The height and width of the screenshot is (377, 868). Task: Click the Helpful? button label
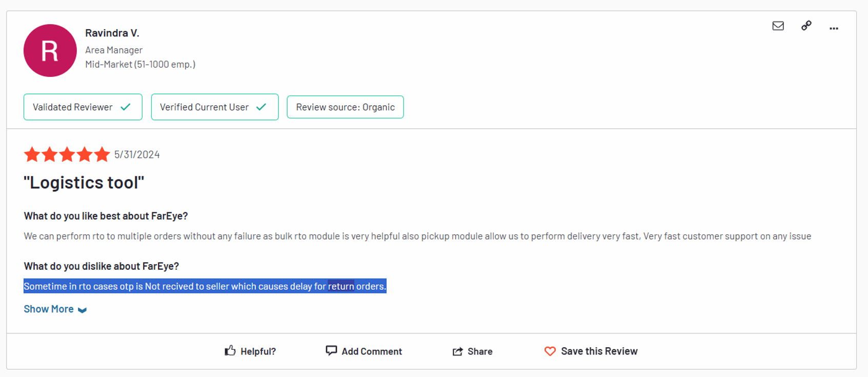click(258, 351)
